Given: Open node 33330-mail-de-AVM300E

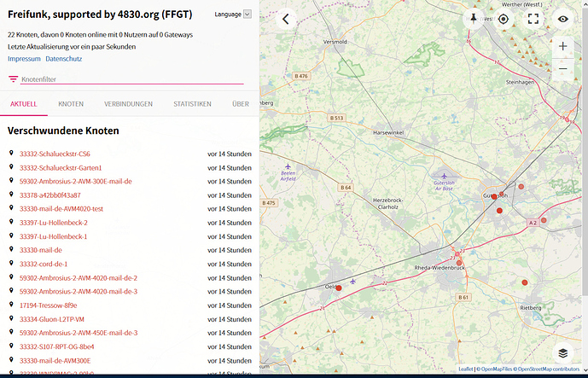Looking at the screenshot, I should tap(55, 360).
